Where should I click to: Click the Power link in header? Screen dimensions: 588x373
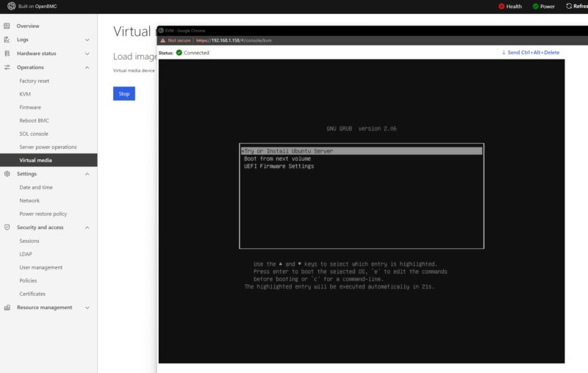[544, 6]
